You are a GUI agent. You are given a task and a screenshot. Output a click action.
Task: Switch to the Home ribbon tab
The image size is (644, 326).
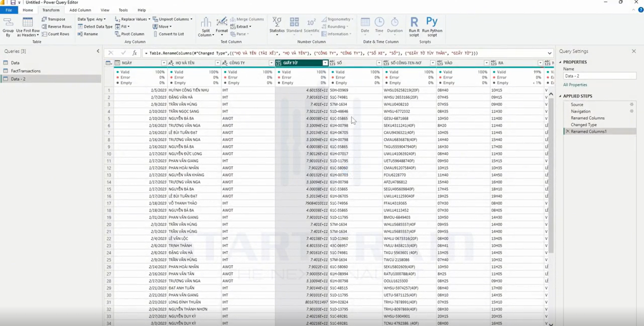pos(28,10)
